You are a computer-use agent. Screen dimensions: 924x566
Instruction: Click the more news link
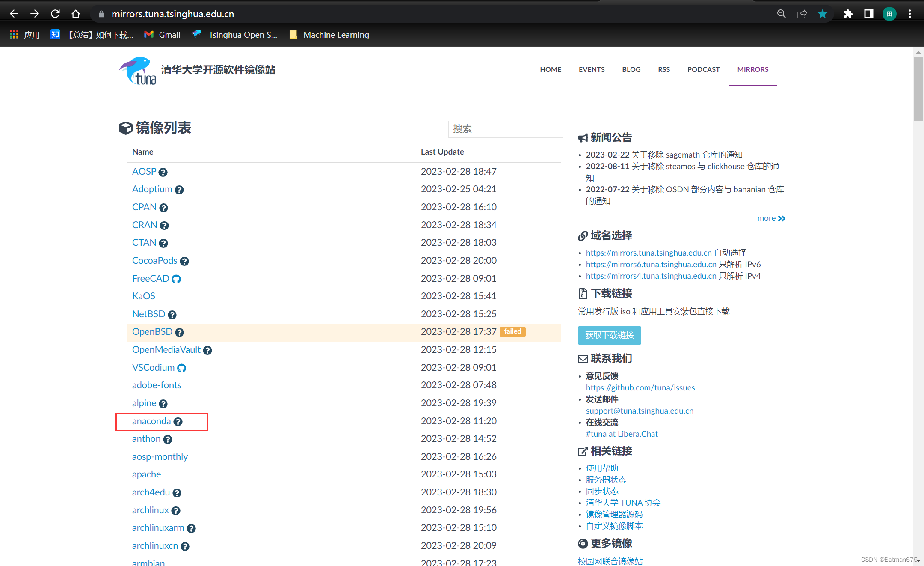pyautogui.click(x=771, y=218)
